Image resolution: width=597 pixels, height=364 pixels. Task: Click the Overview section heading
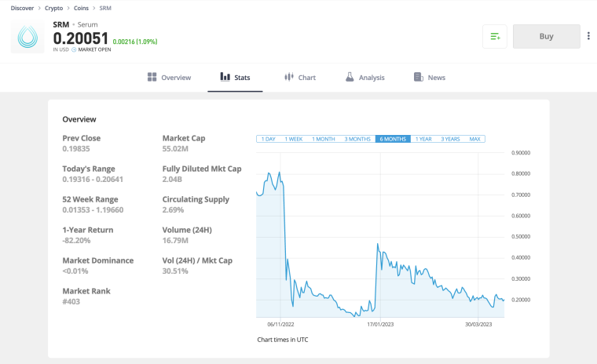click(x=79, y=119)
